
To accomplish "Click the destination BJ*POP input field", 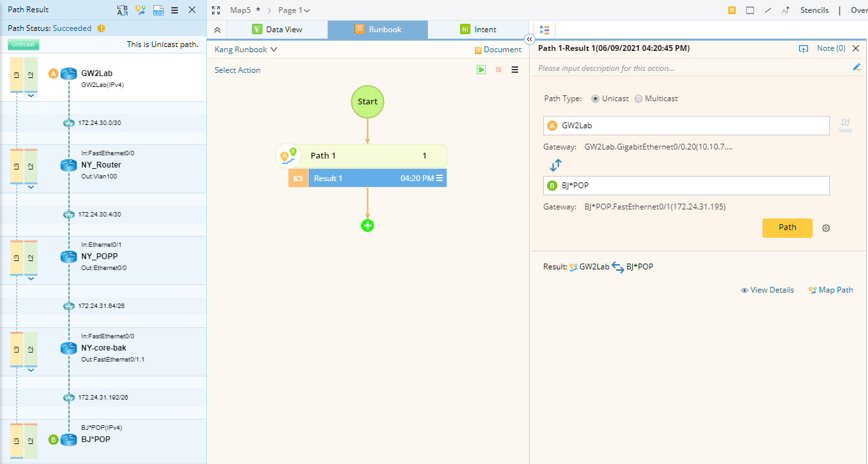I will pos(686,186).
